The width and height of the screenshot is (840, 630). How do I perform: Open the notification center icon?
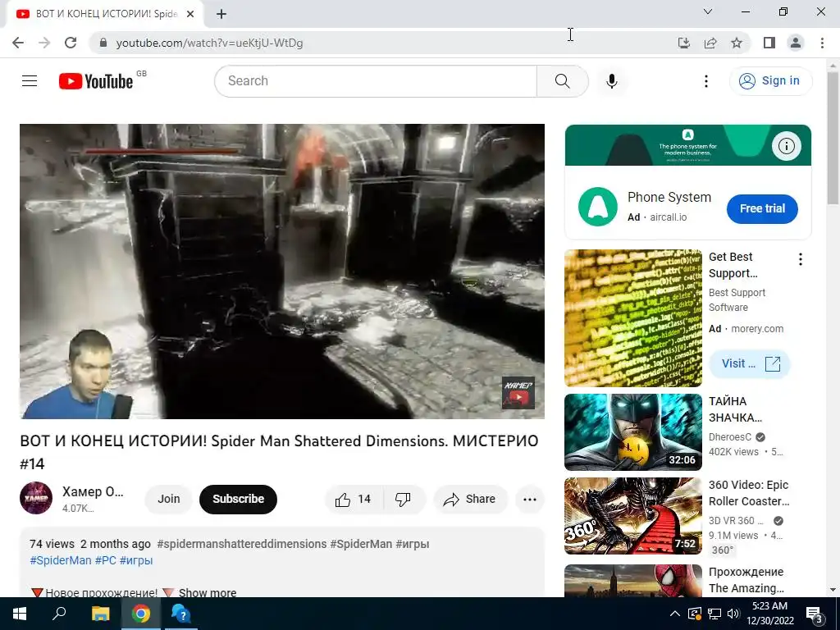[815, 614]
